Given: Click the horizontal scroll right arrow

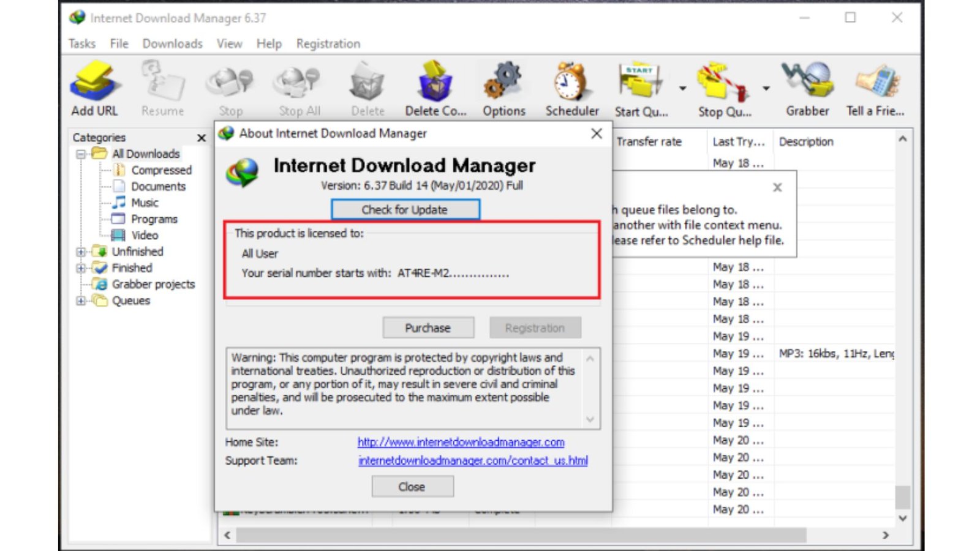Looking at the screenshot, I should point(886,536).
